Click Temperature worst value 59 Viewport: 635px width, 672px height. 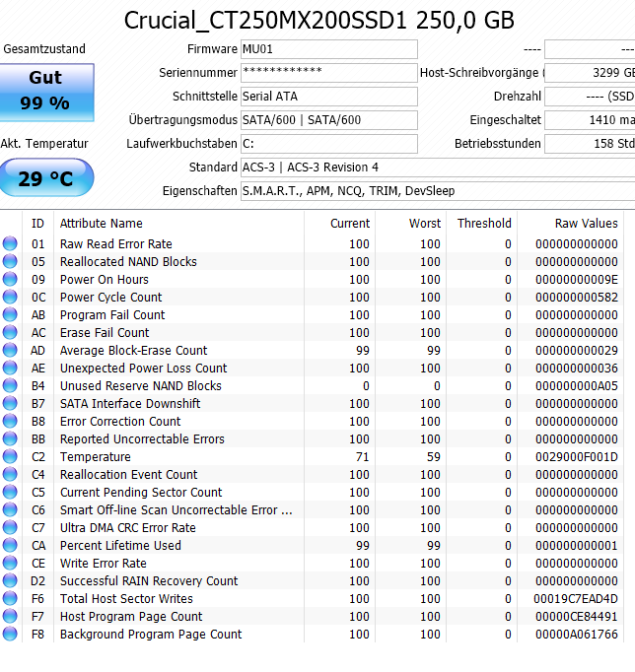point(434,457)
